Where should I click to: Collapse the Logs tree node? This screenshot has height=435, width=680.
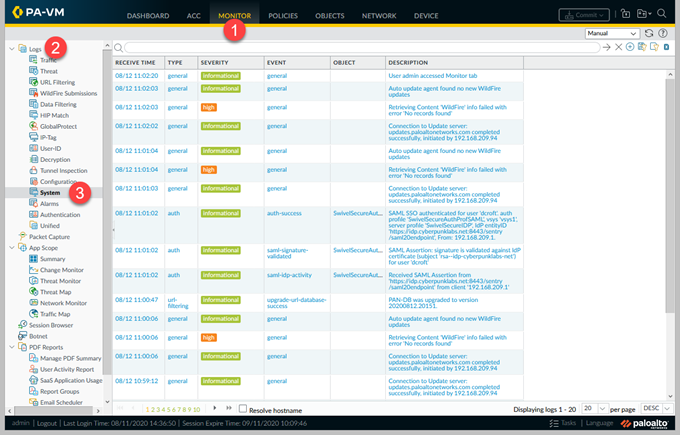pos(11,49)
